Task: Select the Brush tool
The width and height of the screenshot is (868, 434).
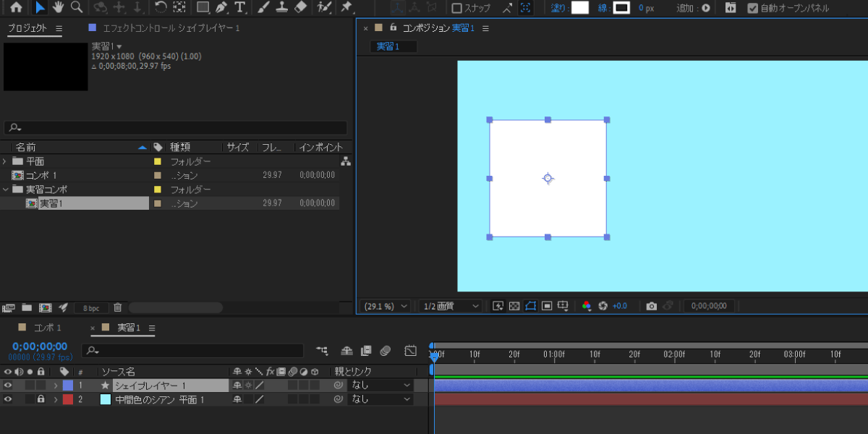Action: pos(264,8)
